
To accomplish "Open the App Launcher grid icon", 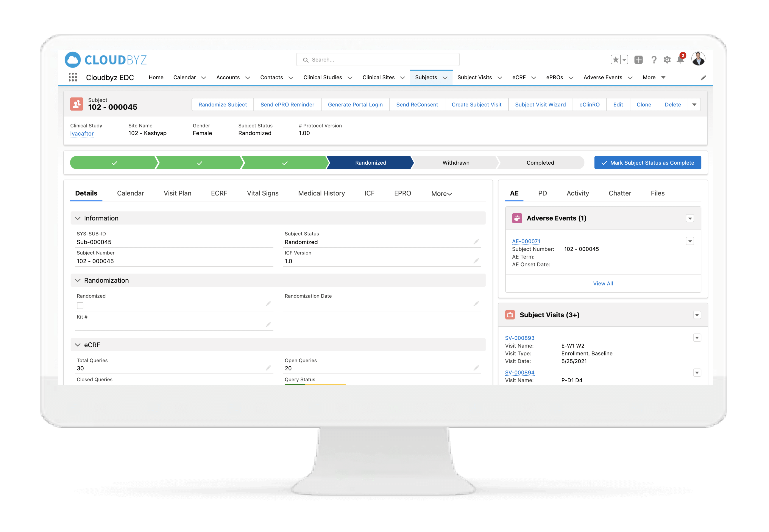I will 73,77.
